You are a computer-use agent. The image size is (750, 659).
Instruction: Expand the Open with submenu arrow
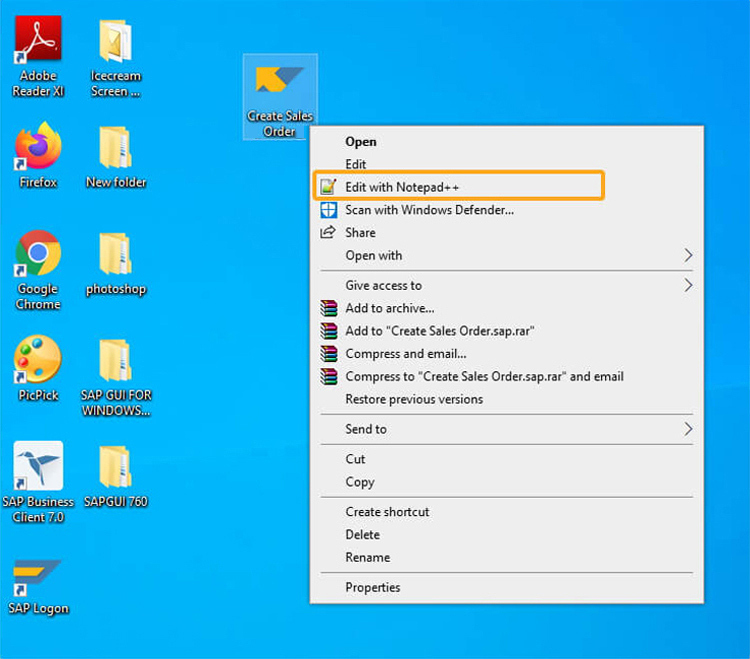[688, 256]
